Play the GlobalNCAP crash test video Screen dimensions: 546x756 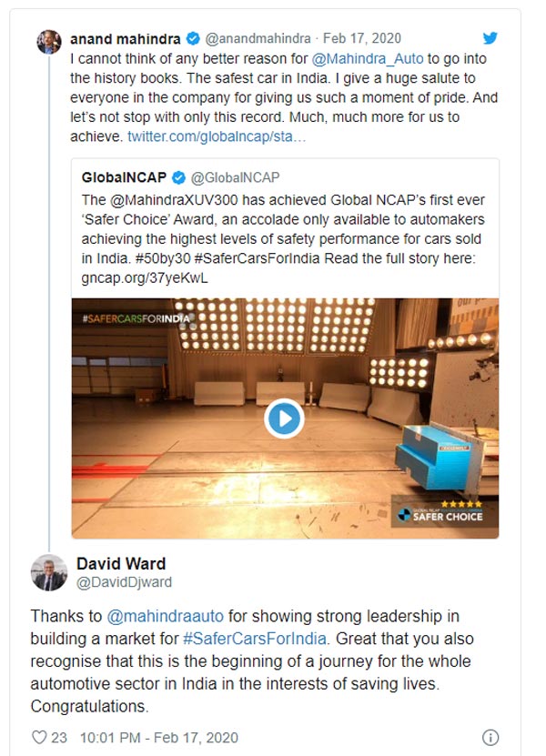tap(284, 418)
